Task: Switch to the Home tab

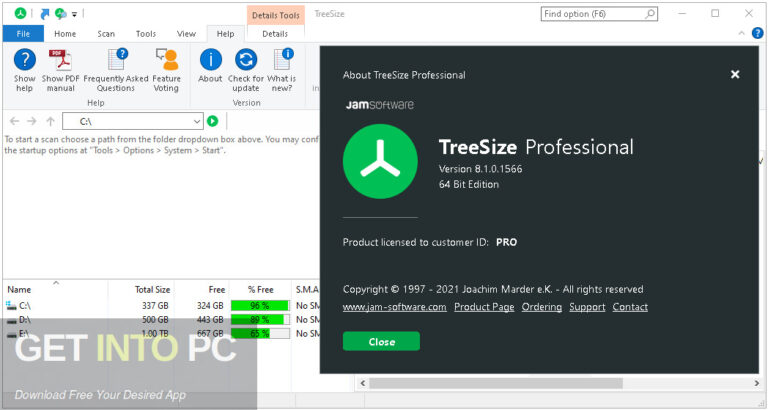Action: [x=65, y=34]
